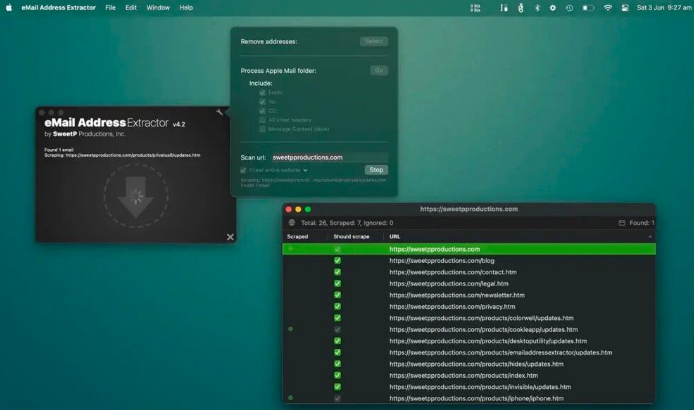
Task: Toggle Should scrape for cookieapp/updates.htm
Action: [337, 329]
